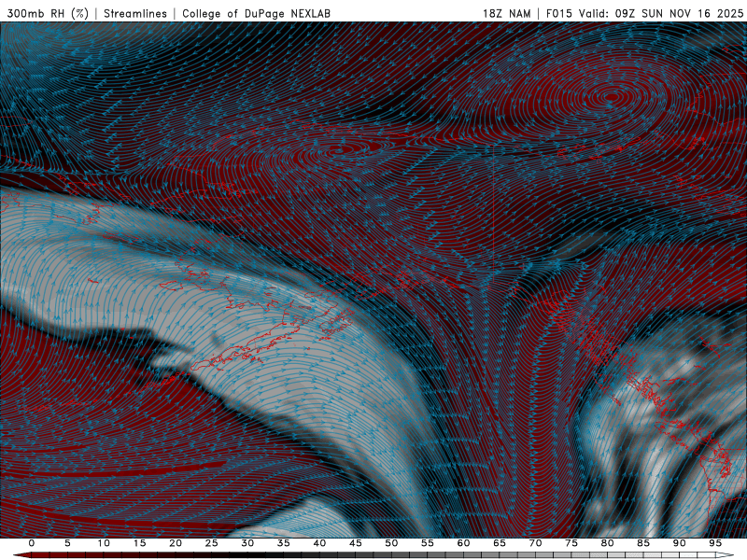
Task: Click the '95' value on the color scale
Action: point(715,543)
